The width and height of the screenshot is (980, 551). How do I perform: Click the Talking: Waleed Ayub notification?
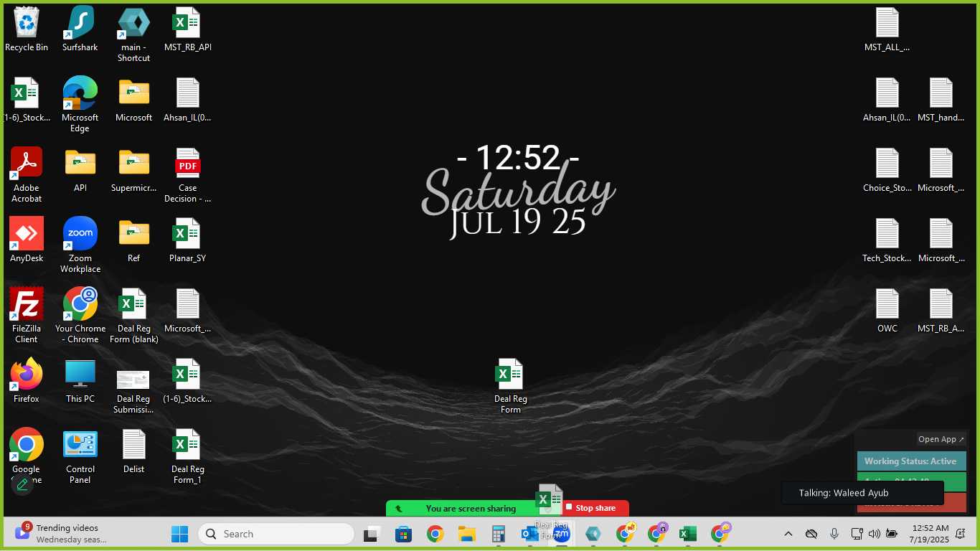pyautogui.click(x=862, y=493)
